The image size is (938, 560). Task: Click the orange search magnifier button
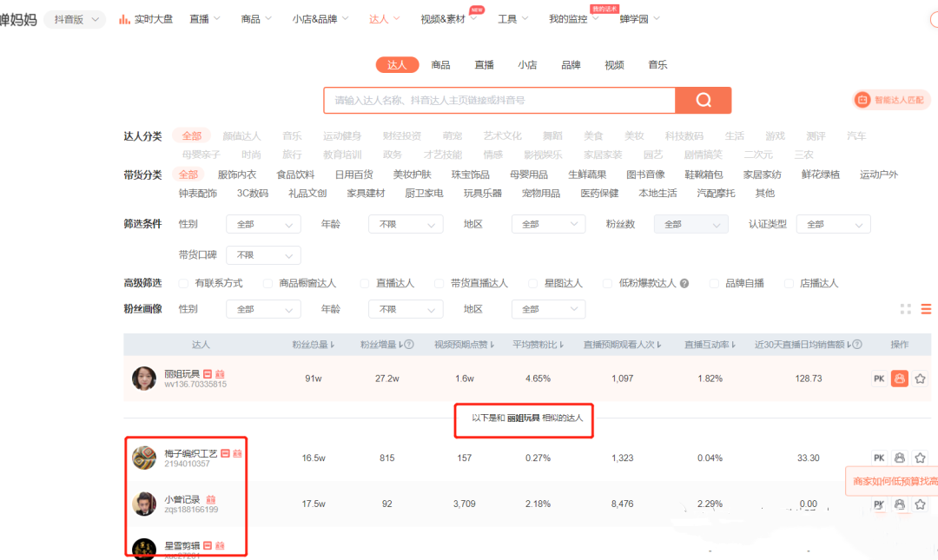pyautogui.click(x=703, y=100)
